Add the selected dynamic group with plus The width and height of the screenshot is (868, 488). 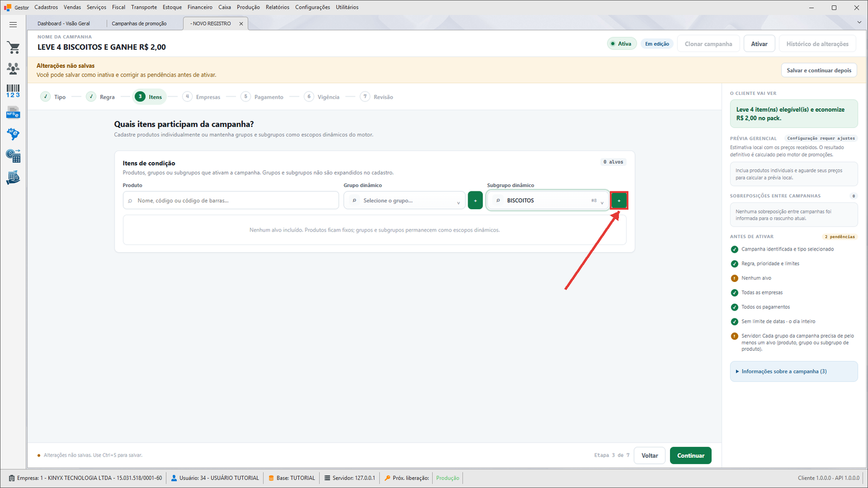coord(475,201)
